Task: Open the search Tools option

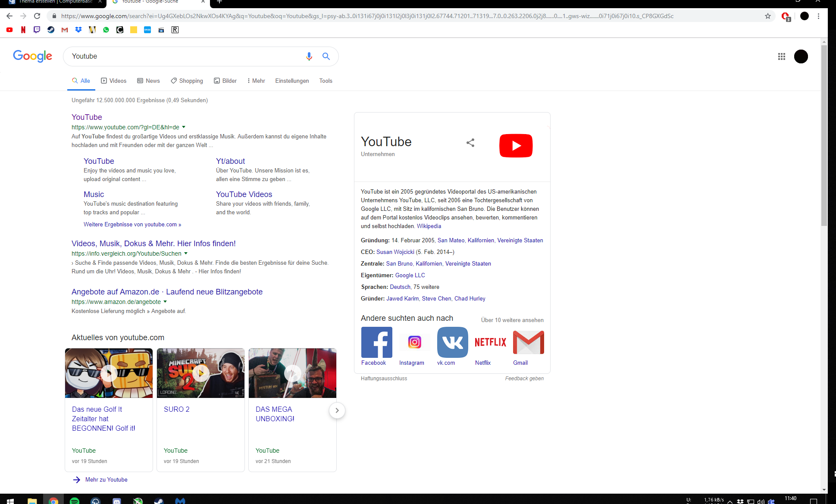Action: 326,81
